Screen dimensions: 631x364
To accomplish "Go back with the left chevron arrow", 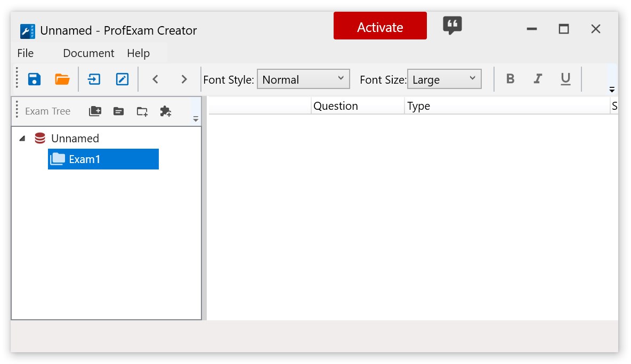I will [155, 79].
